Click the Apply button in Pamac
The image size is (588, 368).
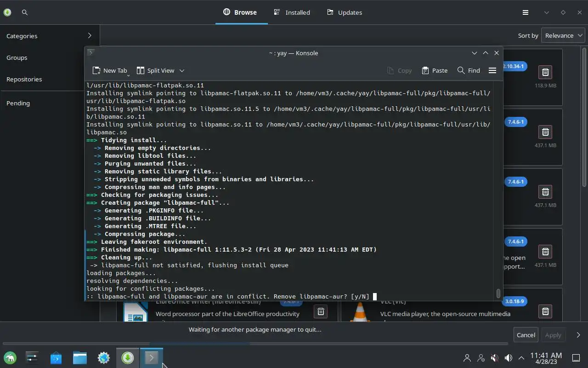[x=553, y=335]
